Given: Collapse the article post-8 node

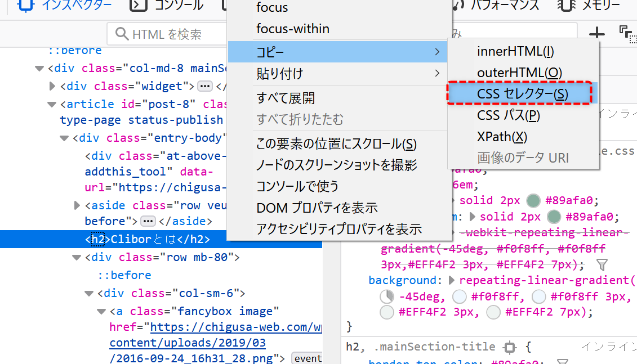Looking at the screenshot, I should [x=52, y=104].
